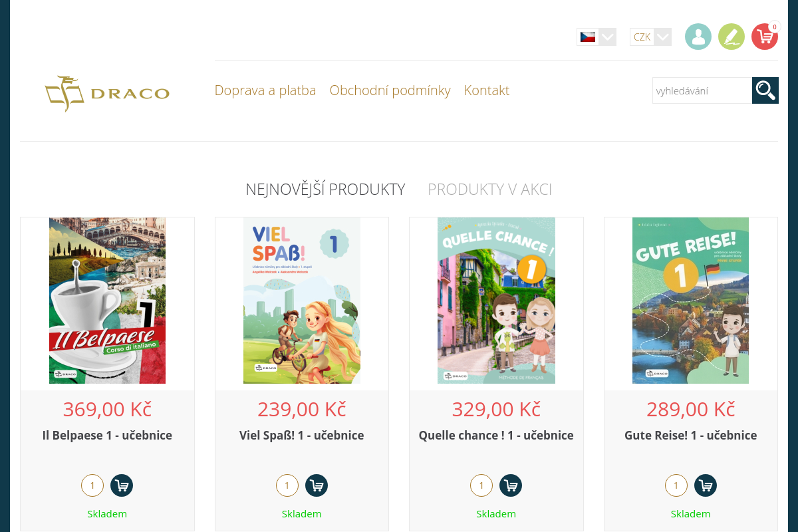Open the language flag dropdown

pyautogui.click(x=588, y=37)
